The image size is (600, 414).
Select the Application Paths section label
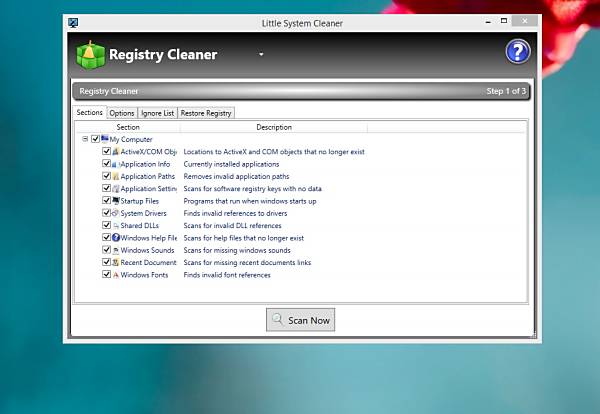tap(148, 176)
